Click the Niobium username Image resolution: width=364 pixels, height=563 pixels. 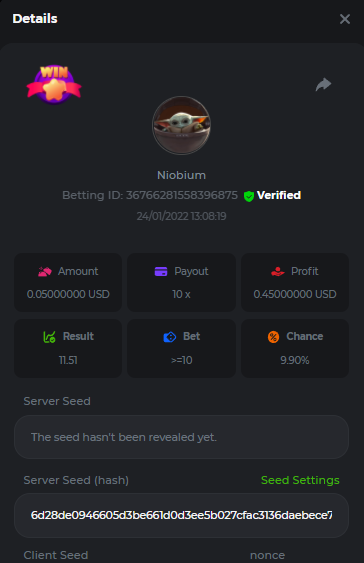coord(181,175)
